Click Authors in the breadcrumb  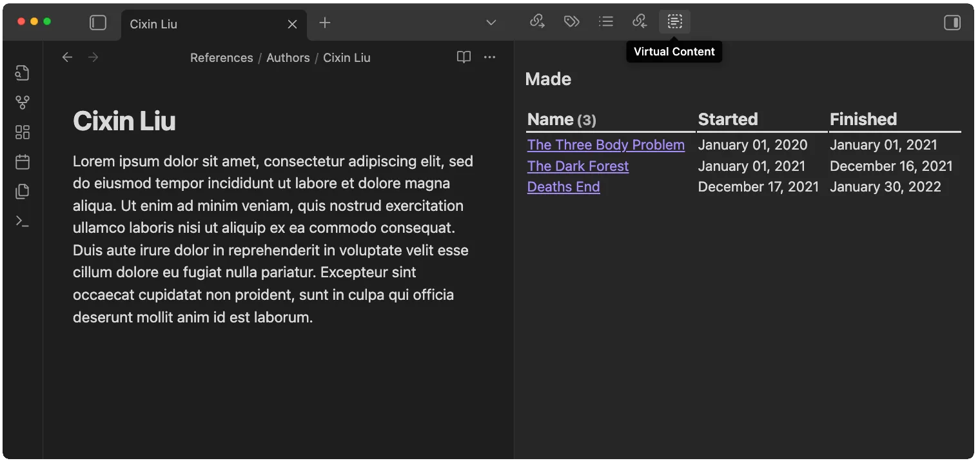click(288, 57)
